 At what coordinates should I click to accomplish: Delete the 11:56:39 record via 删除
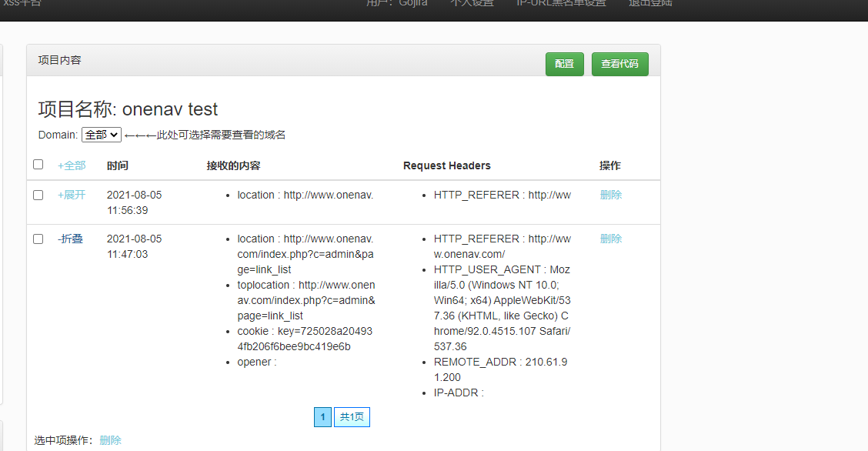610,195
